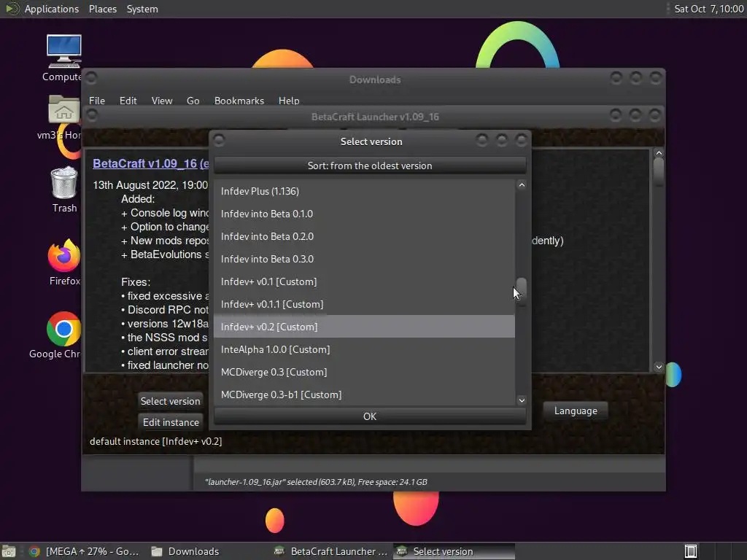
Task: Open the Places menu
Action: click(x=102, y=9)
